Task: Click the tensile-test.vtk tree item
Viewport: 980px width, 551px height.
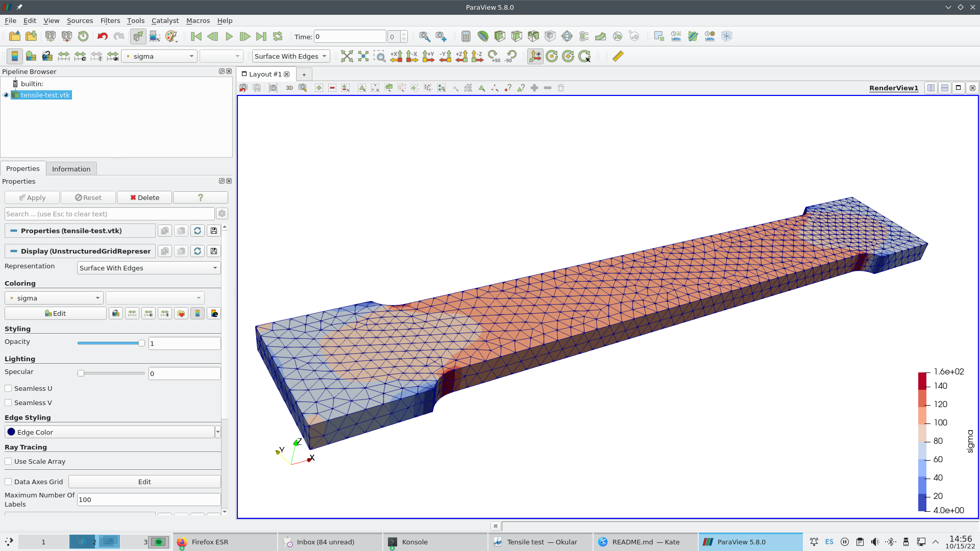Action: coord(45,95)
